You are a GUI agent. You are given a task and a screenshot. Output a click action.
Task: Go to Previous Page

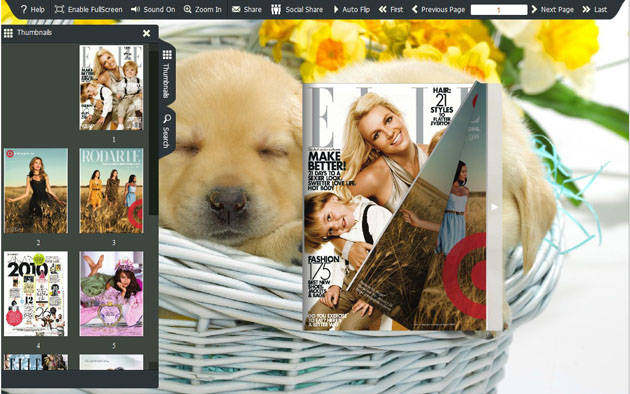point(438,9)
